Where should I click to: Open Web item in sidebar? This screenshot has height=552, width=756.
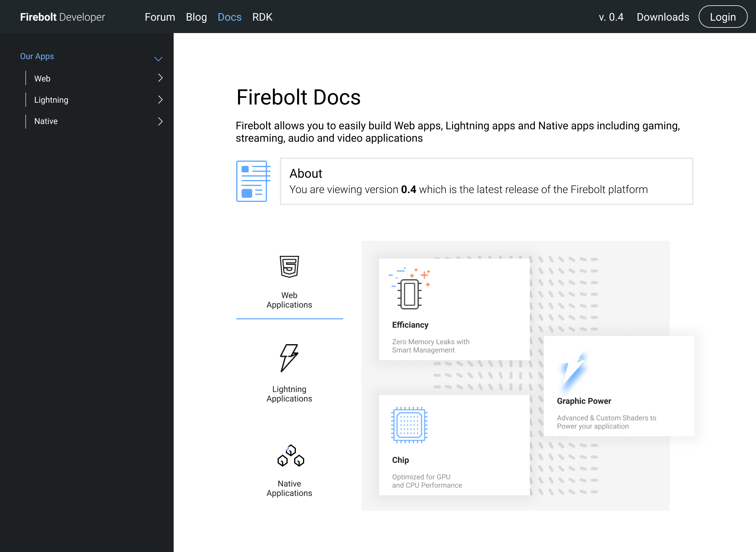[x=42, y=79]
